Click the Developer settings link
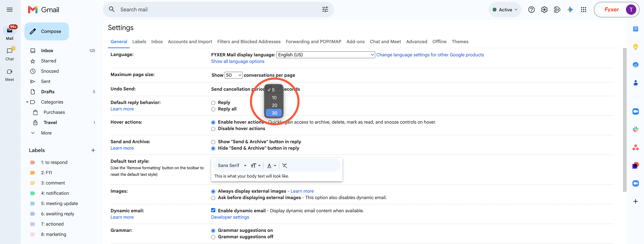 [230, 217]
